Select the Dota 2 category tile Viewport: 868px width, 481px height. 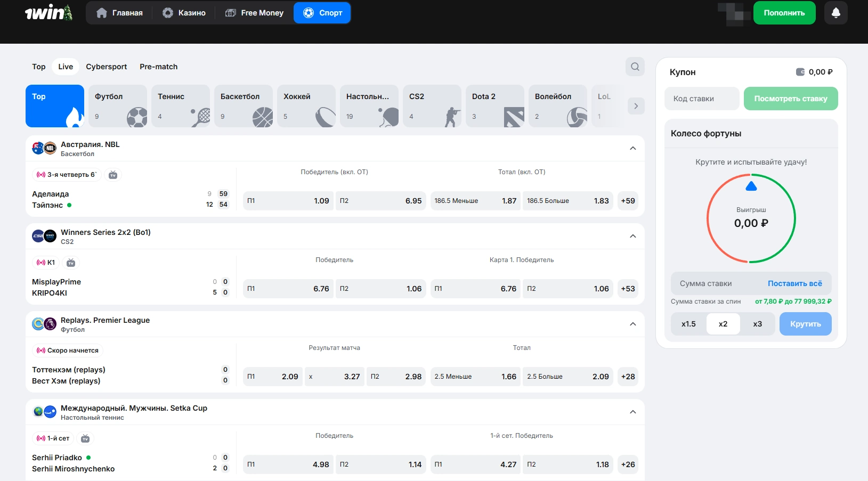tap(495, 106)
